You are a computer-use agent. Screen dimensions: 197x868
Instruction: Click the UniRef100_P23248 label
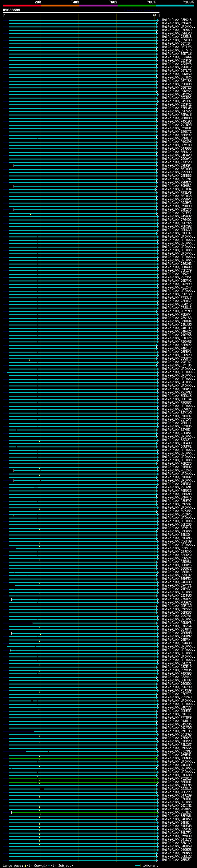176,697
